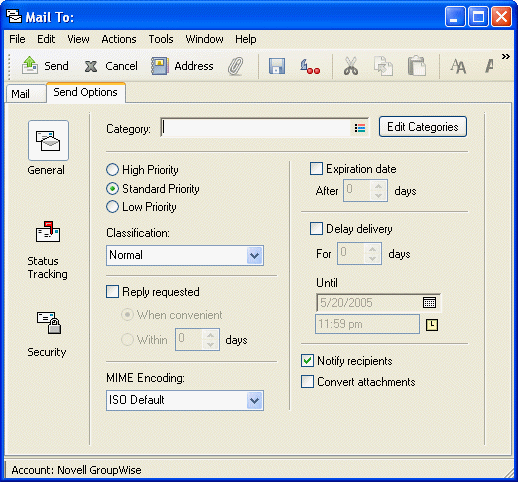Select High Priority radio button

pyautogui.click(x=112, y=169)
